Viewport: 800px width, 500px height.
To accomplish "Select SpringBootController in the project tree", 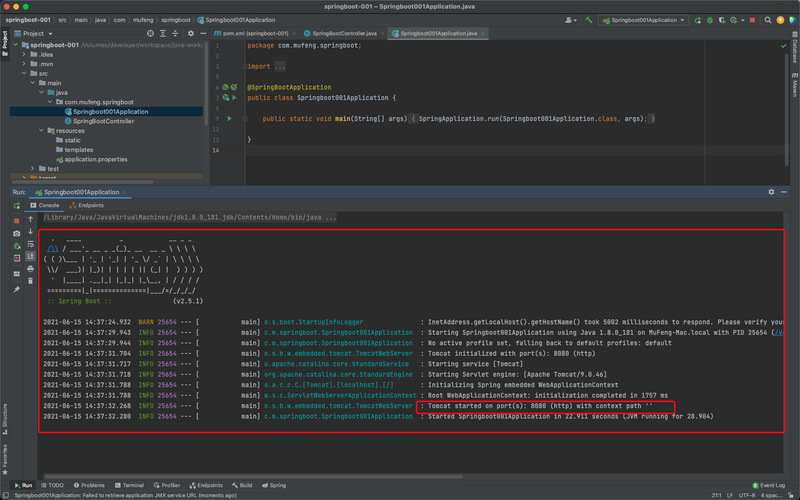I will [x=104, y=121].
